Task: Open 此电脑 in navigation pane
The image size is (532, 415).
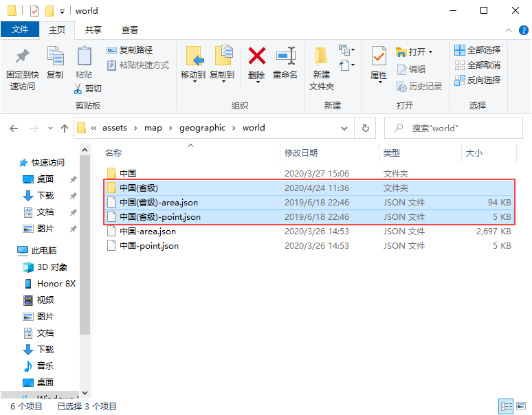Action: 37,251
